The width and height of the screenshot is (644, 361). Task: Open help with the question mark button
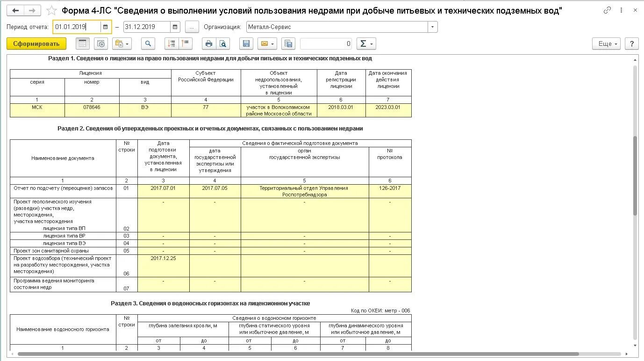[632, 43]
